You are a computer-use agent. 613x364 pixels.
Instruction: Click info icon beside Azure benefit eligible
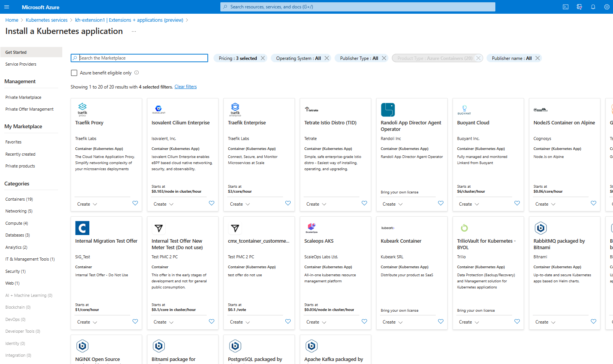tap(137, 72)
